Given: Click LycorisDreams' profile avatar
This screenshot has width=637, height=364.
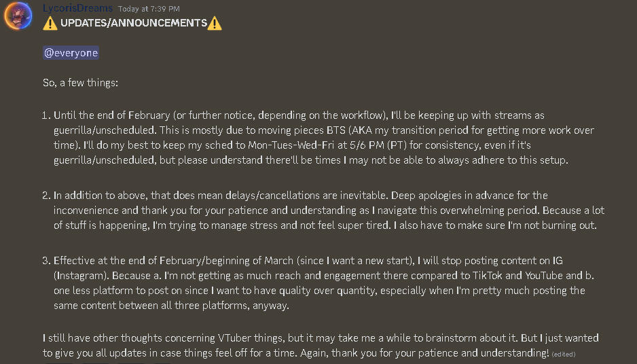Looking at the screenshot, I should point(18,16).
